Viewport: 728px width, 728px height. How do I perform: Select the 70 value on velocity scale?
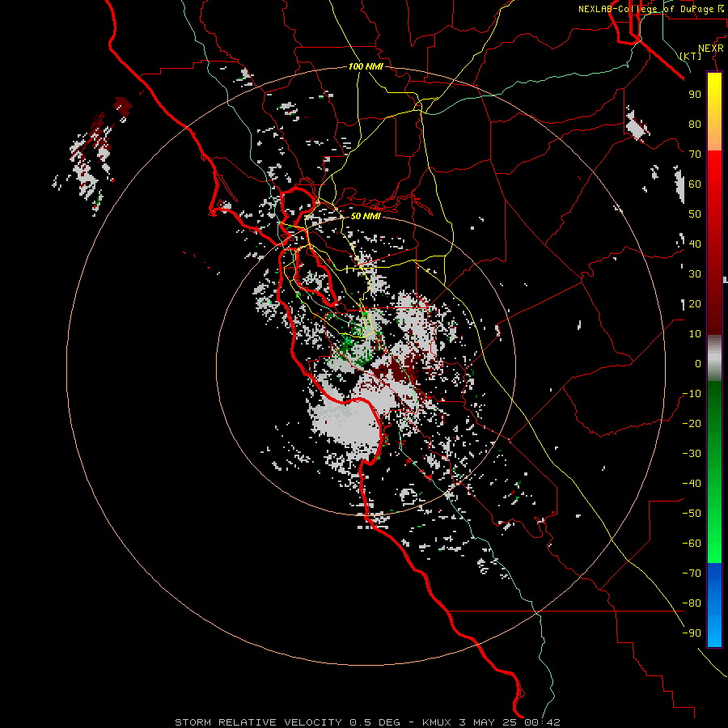point(695,154)
